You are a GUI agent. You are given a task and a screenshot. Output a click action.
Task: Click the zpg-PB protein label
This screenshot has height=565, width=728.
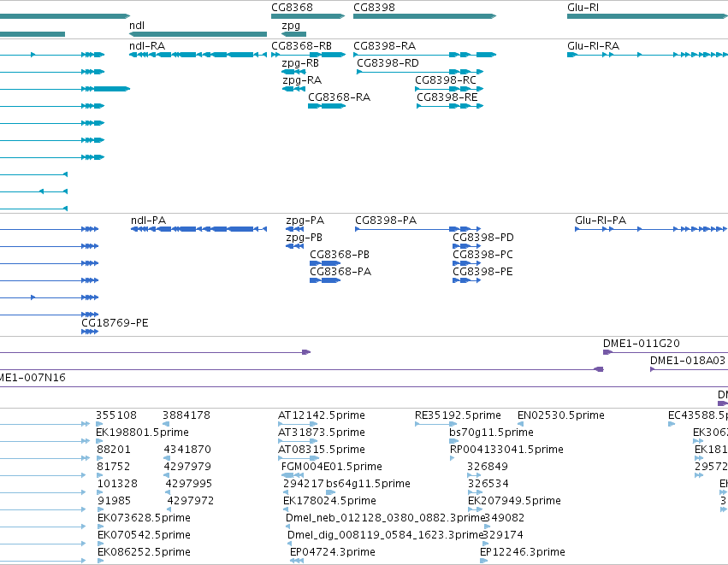pyautogui.click(x=304, y=238)
